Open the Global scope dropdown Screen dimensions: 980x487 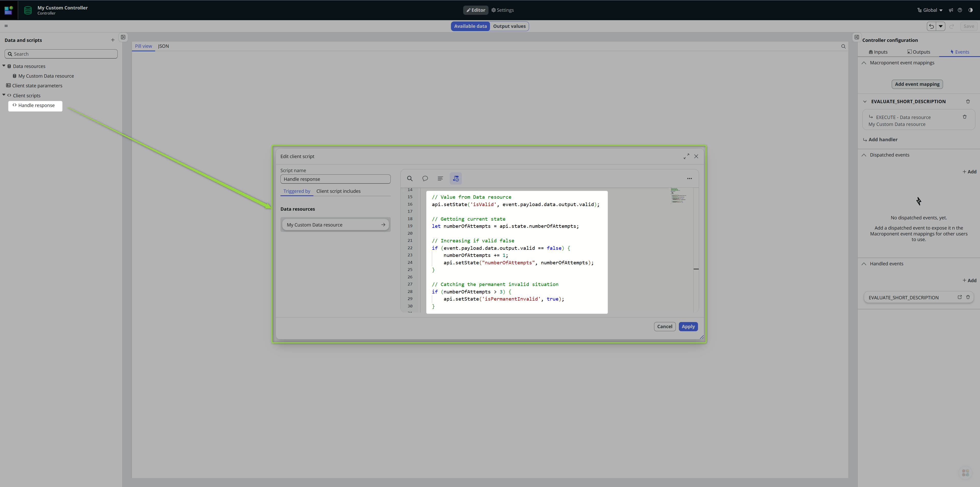[930, 10]
